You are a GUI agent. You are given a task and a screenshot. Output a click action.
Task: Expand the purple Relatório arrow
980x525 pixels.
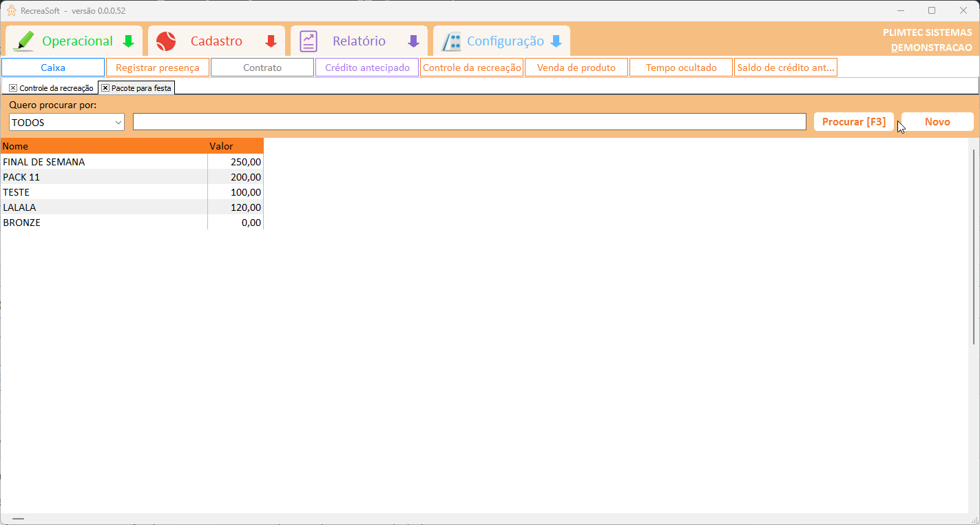(x=413, y=41)
